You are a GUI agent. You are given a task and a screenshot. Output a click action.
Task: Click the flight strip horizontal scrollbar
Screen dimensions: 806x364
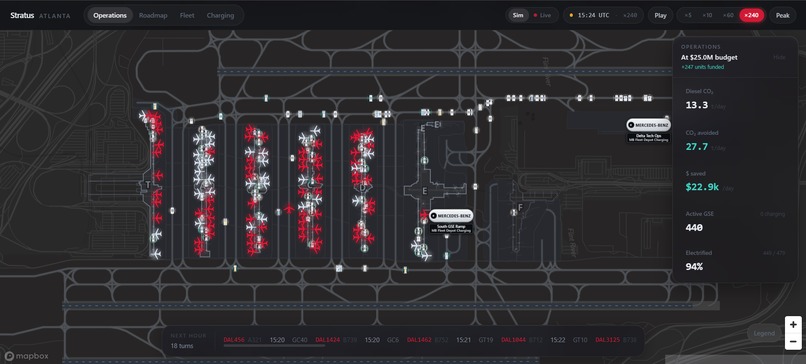(x=274, y=345)
